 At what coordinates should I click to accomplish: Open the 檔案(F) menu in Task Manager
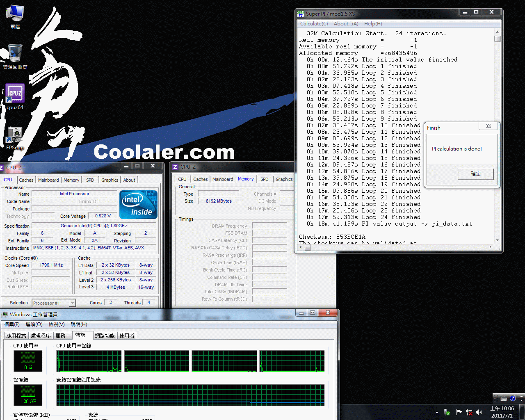coord(12,324)
